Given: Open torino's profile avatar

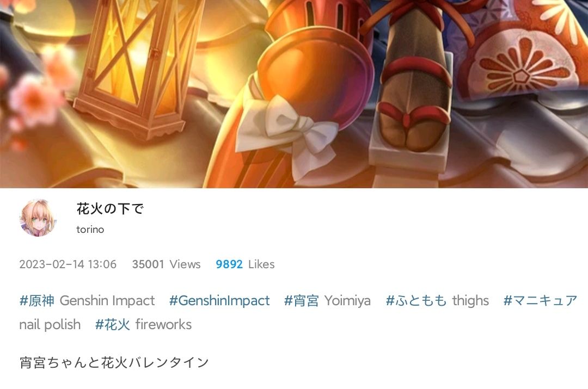Looking at the screenshot, I should tap(38, 218).
